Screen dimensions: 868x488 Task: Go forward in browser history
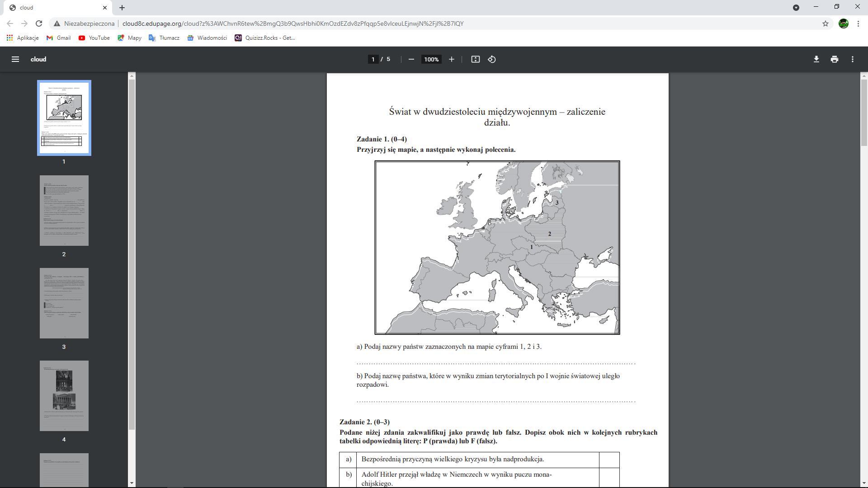coord(24,23)
